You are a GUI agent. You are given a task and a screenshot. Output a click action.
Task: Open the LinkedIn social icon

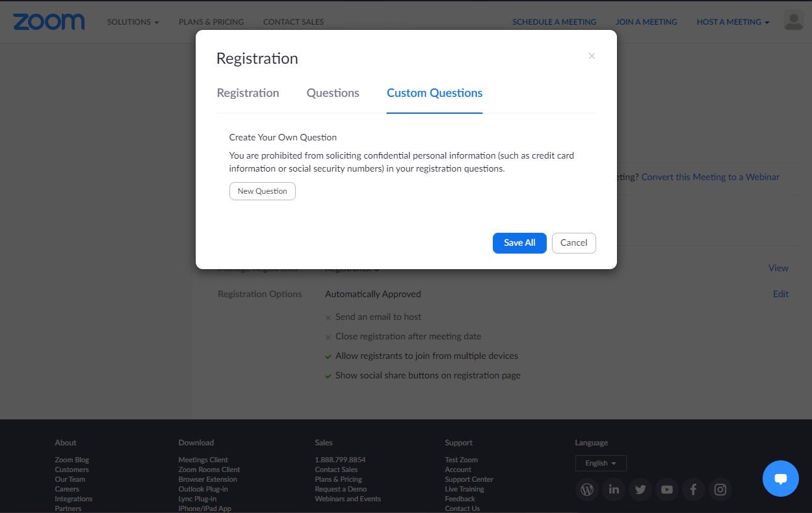pyautogui.click(x=614, y=490)
